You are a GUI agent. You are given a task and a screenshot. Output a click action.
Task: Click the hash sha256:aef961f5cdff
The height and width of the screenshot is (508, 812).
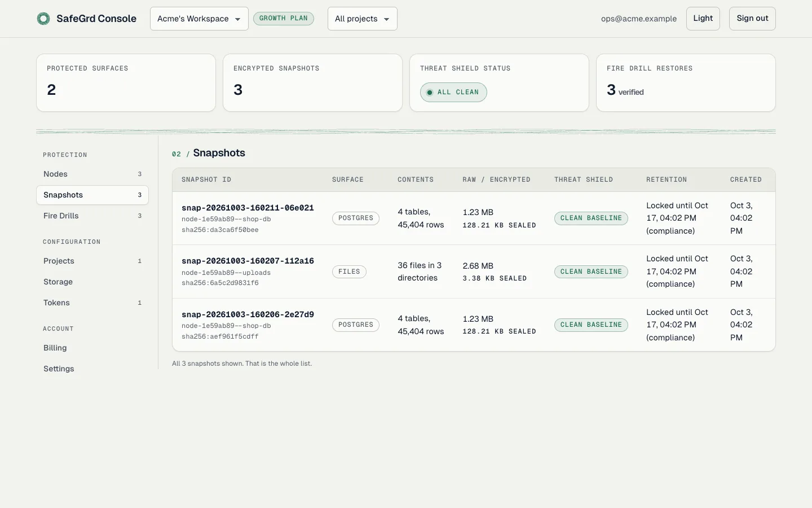pyautogui.click(x=220, y=336)
